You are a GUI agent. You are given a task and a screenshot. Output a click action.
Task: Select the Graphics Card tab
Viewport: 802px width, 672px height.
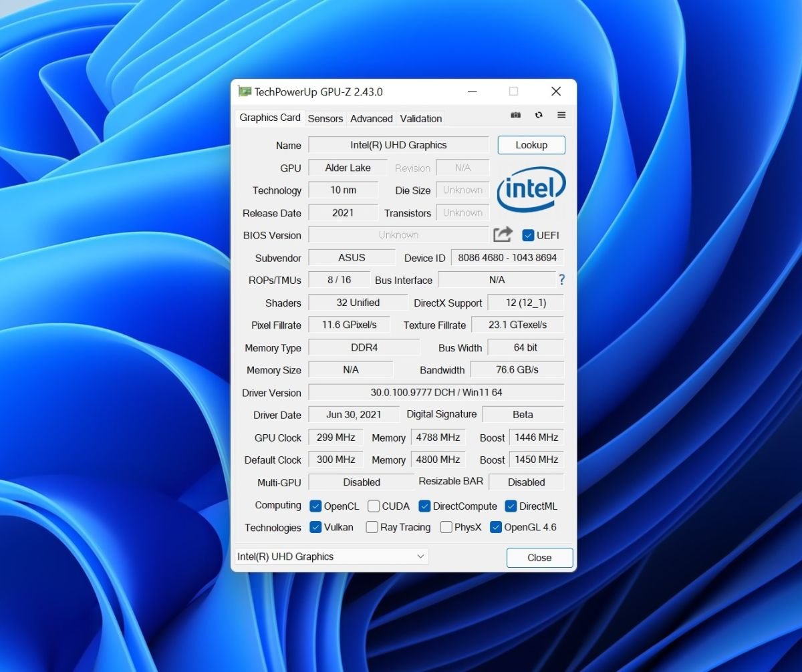tap(270, 118)
